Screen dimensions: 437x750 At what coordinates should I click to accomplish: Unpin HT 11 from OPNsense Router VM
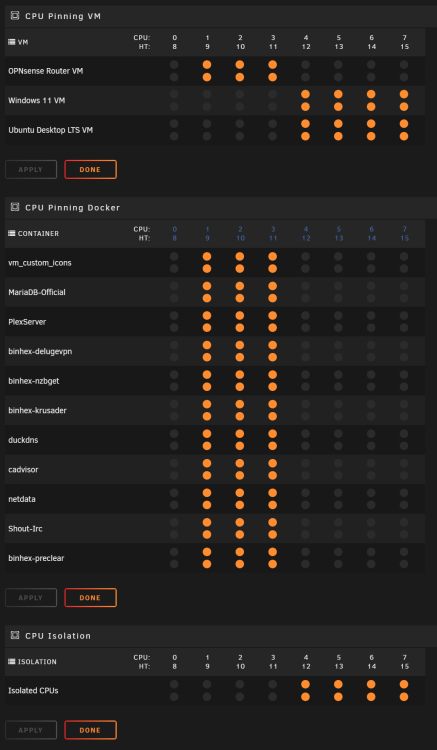[273, 77]
